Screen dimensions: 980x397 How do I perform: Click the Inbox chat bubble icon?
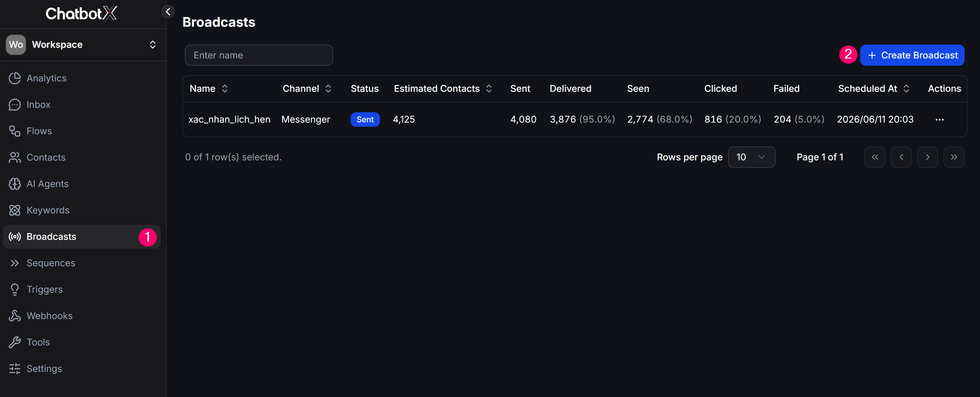click(14, 105)
